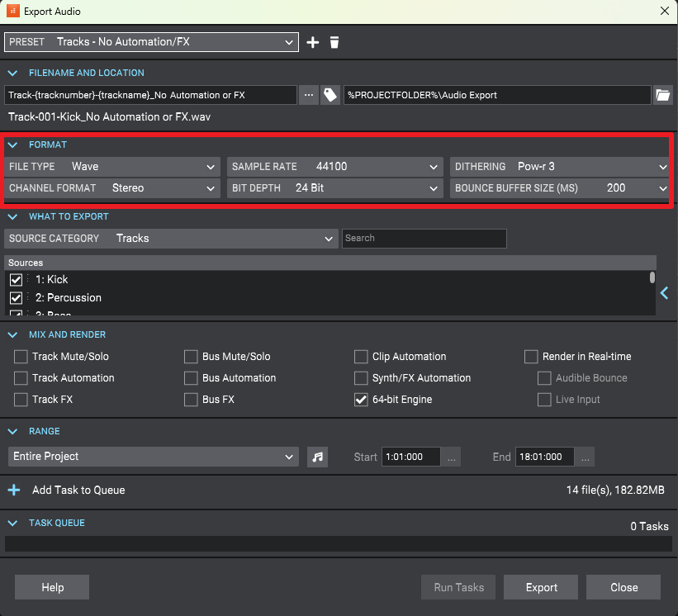Open End time ellipsis button
The height and width of the screenshot is (616, 678).
click(x=585, y=457)
